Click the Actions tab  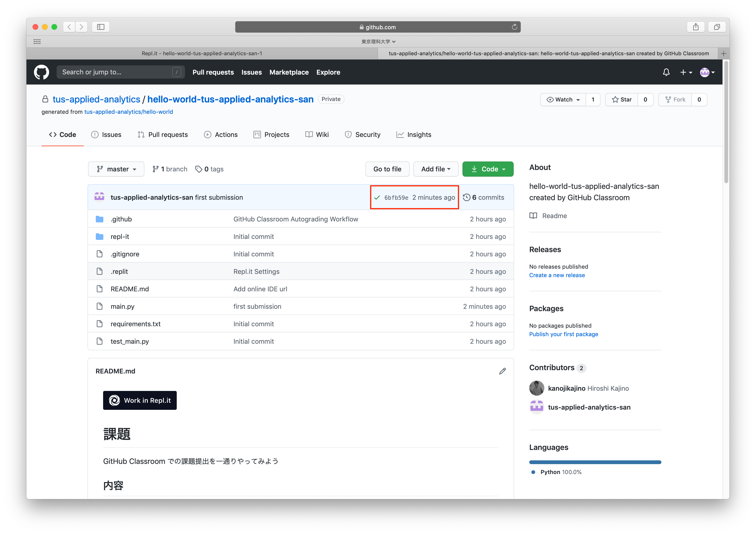coord(225,134)
